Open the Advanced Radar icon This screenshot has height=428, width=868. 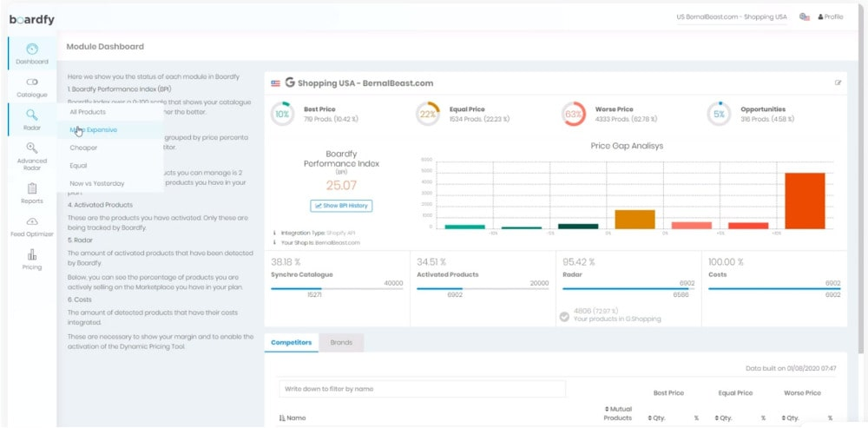click(32, 148)
